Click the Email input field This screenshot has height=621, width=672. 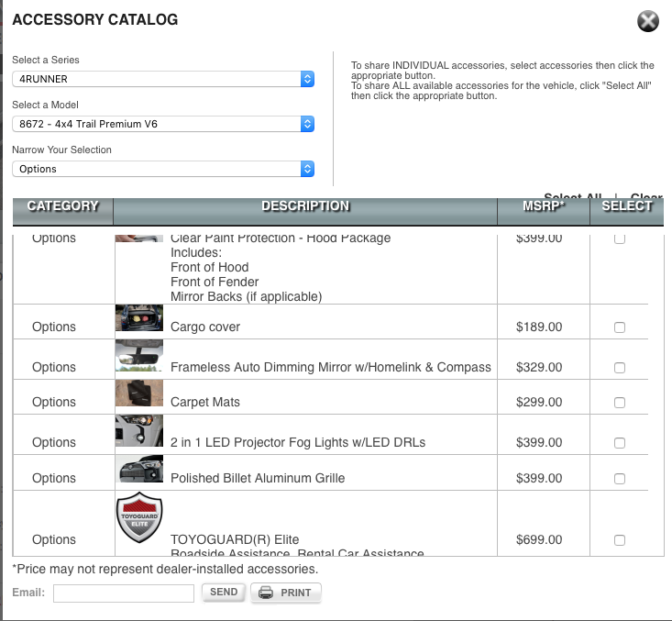tap(124, 593)
